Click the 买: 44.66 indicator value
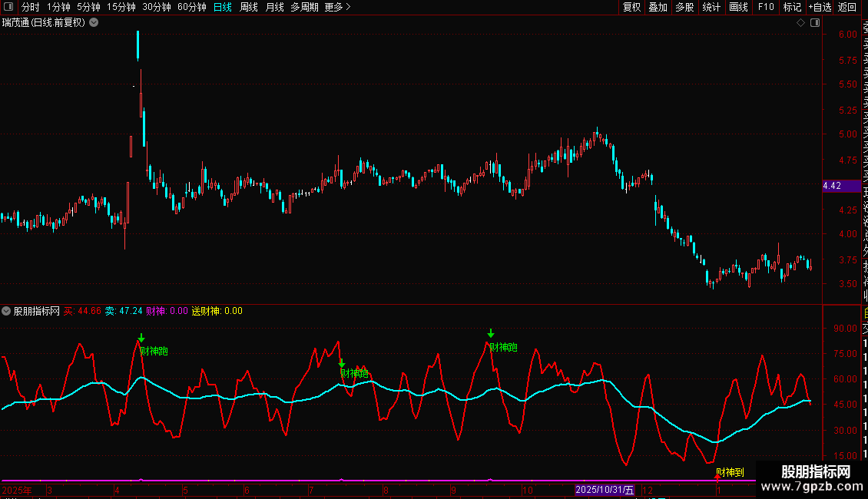The width and height of the screenshot is (868, 499). pyautogui.click(x=82, y=311)
